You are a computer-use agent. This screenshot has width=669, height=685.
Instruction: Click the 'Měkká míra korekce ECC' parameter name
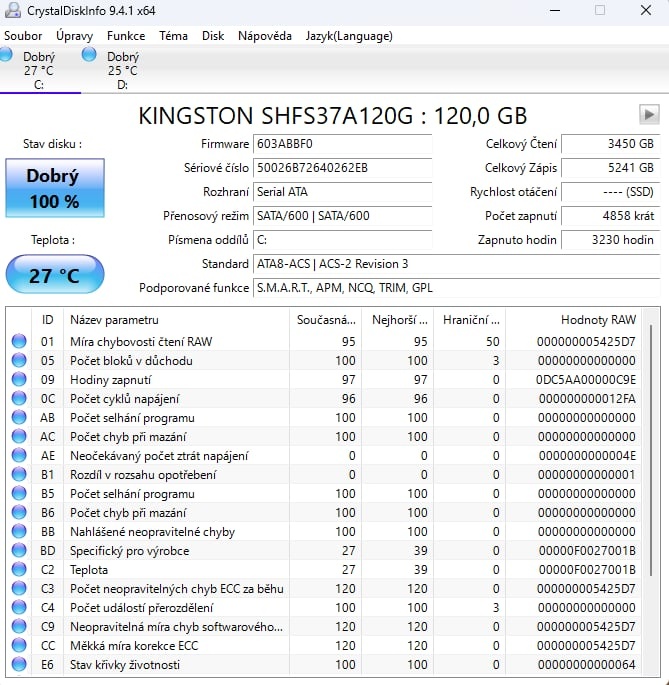point(134,646)
